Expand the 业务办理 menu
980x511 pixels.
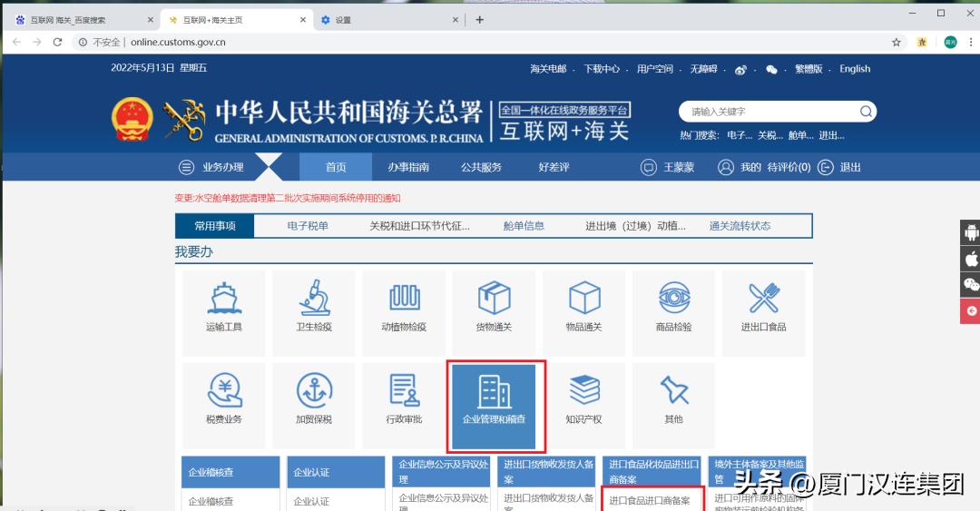tap(211, 167)
